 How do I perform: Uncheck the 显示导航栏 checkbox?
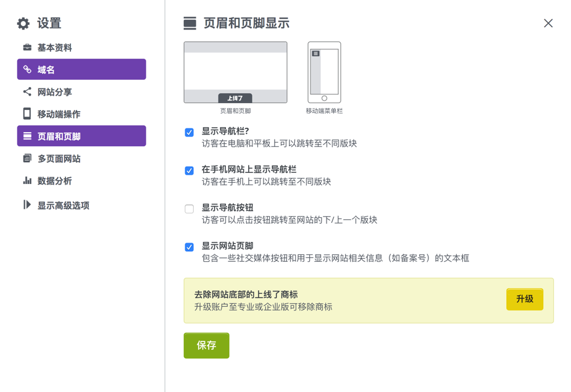tap(190, 132)
